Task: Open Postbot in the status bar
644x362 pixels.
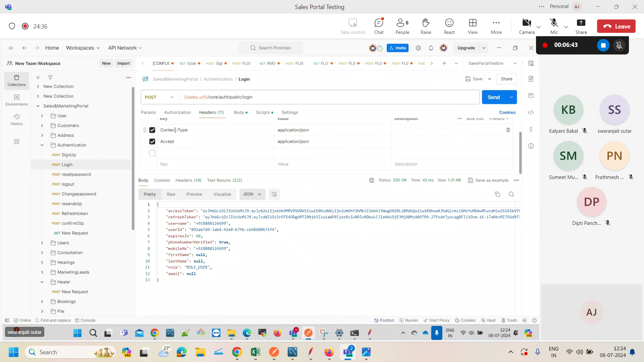Action: 384,320
